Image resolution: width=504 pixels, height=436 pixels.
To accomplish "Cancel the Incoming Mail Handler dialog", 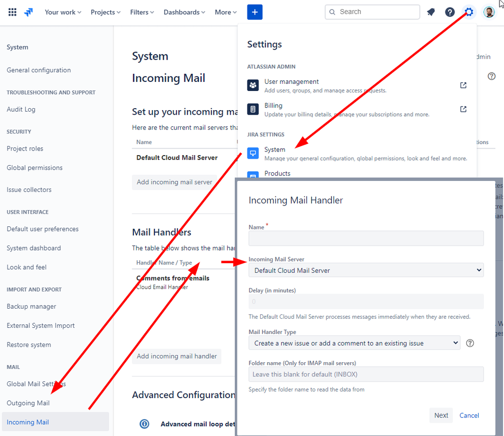I will (469, 415).
